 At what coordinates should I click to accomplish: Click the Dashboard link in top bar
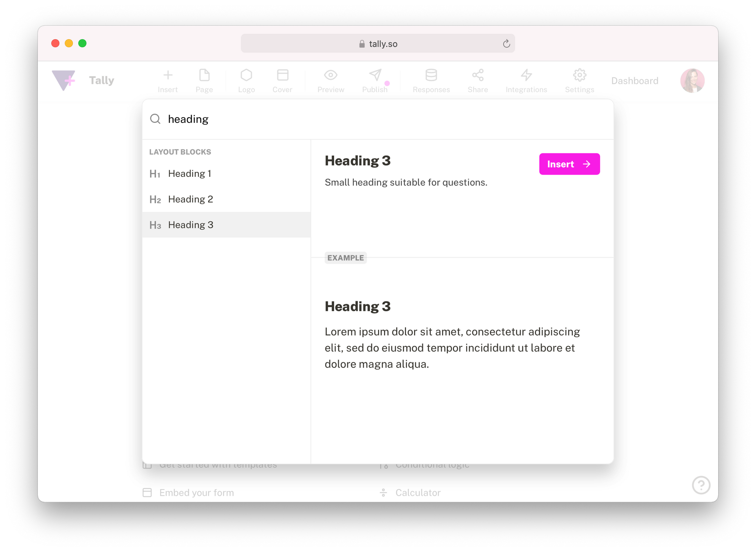(633, 80)
